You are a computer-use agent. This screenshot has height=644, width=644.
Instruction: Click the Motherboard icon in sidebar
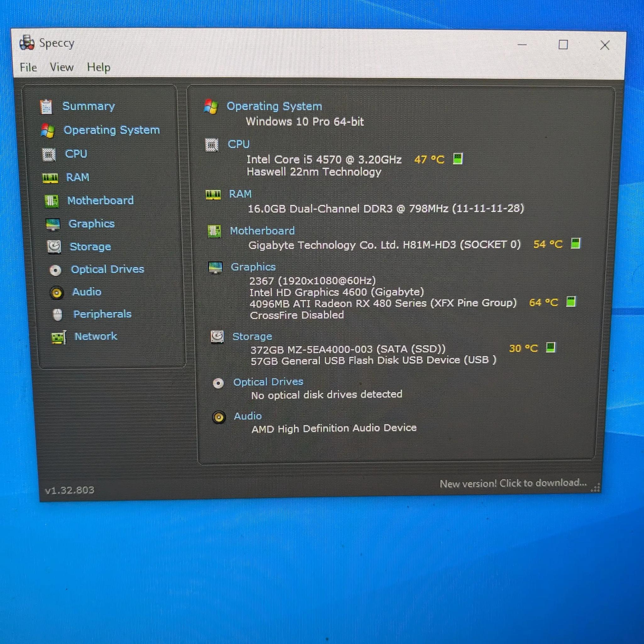point(52,201)
